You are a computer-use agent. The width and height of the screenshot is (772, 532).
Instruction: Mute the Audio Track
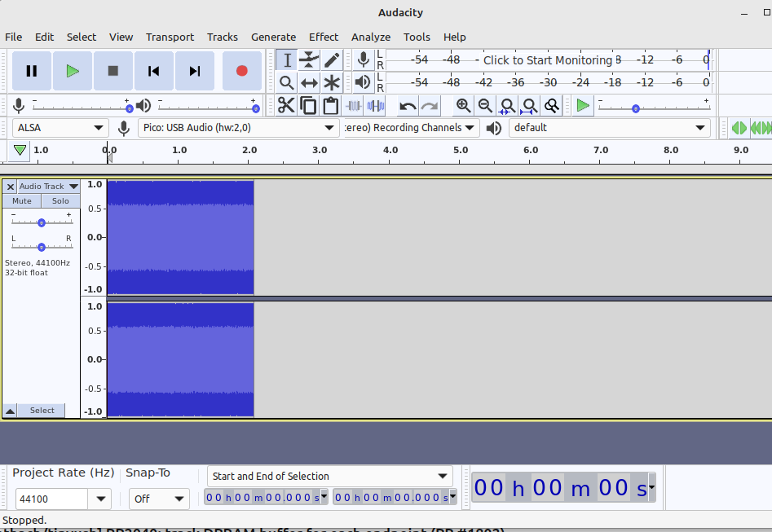[21, 200]
